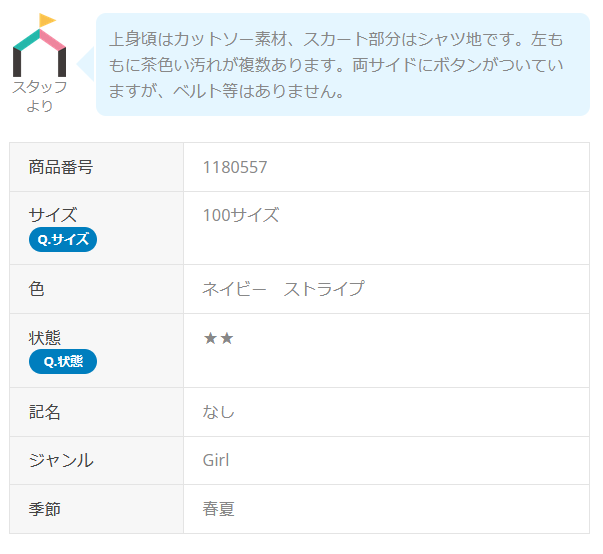This screenshot has height=554, width=603.
Task: Click the 季節 row label
Action: tap(45, 509)
